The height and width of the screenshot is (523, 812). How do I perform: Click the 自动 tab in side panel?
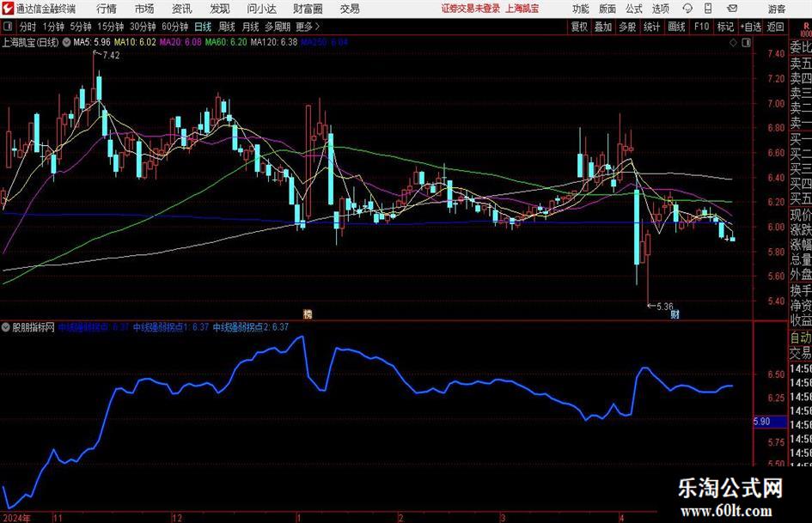tap(800, 338)
